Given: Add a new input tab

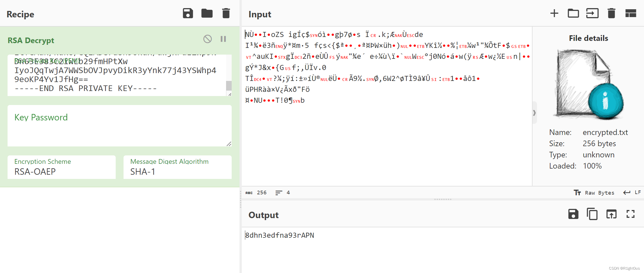Looking at the screenshot, I should (x=554, y=13).
